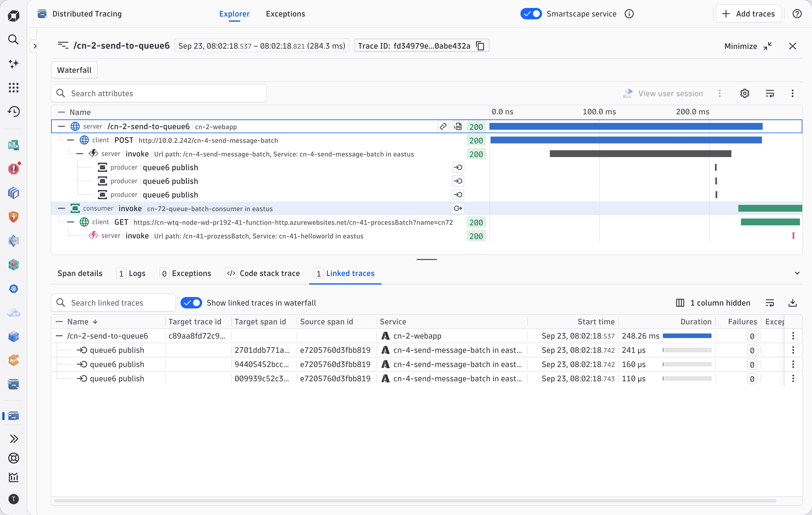
Task: Toggle Show linked traces in waterfall
Action: (x=191, y=303)
